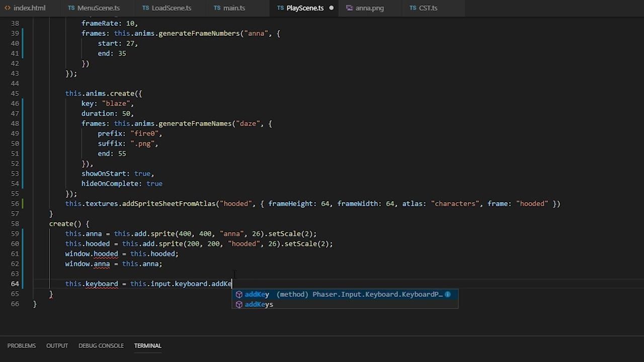The image size is (644, 362).
Task: Click the "blaze" string value
Action: click(116, 104)
